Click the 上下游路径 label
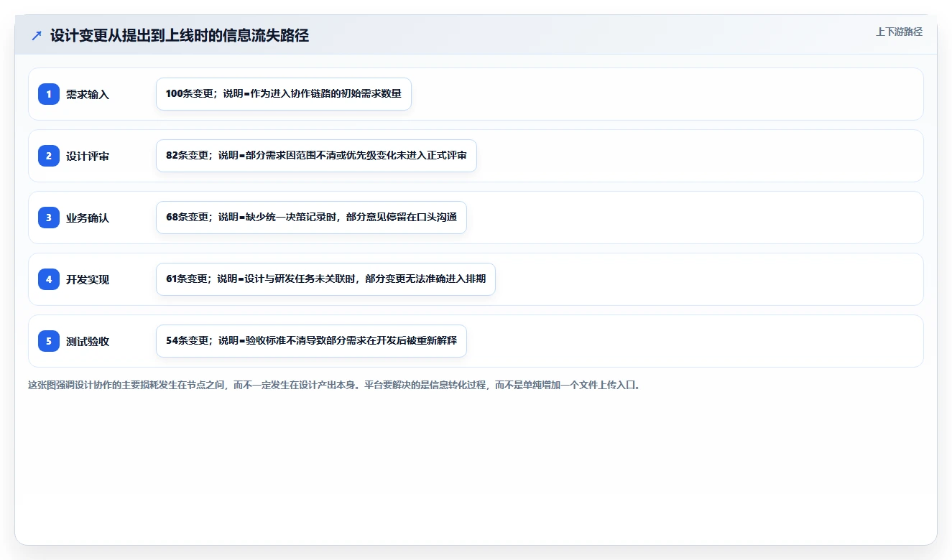952x560 pixels. point(899,32)
